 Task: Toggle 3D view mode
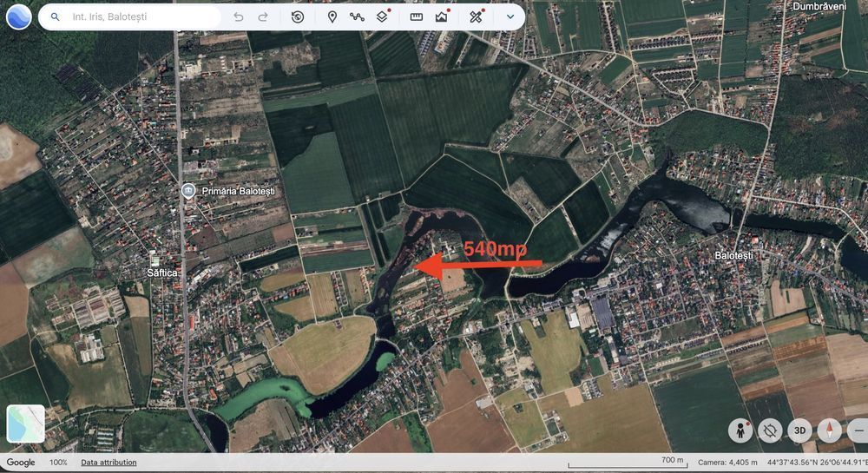pos(800,430)
